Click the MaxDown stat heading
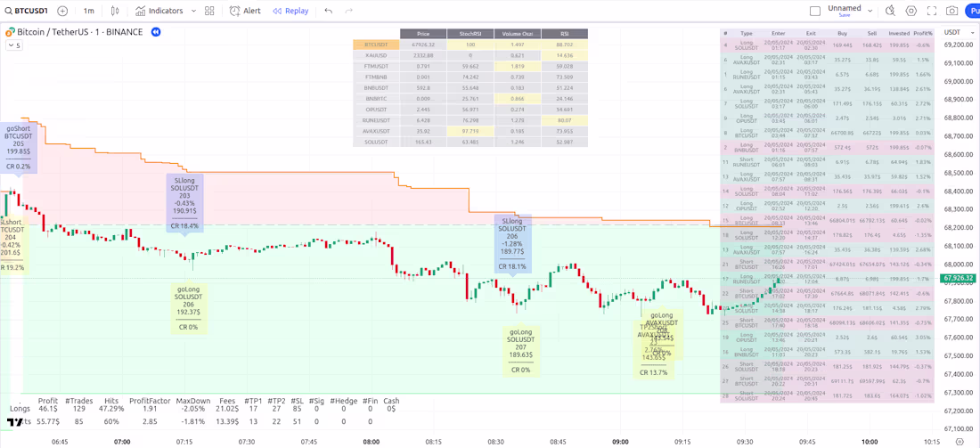 [x=193, y=401]
